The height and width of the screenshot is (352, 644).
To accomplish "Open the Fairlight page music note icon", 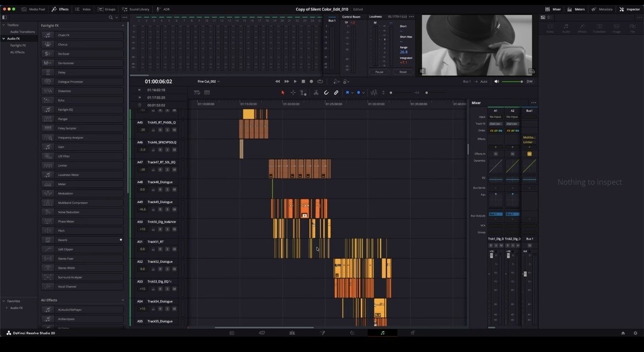I will point(383,333).
